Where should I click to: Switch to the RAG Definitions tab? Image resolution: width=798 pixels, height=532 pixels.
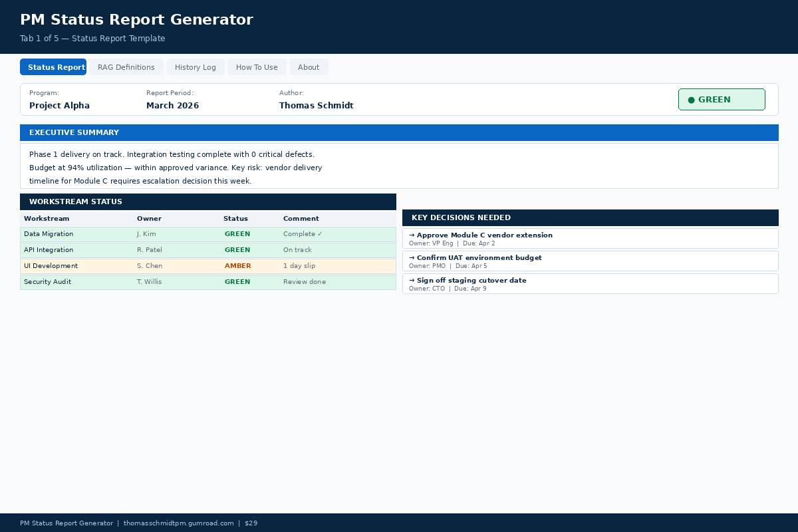pyautogui.click(x=126, y=66)
